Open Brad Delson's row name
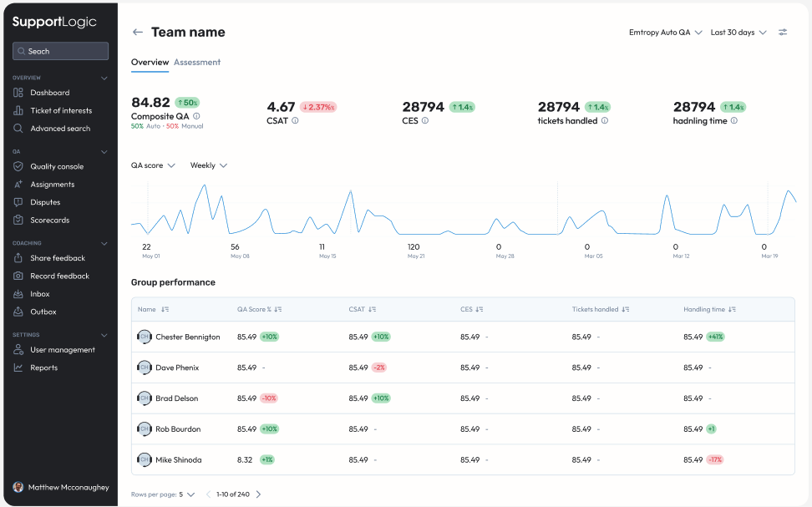Viewport: 812px width, 507px height. point(176,398)
